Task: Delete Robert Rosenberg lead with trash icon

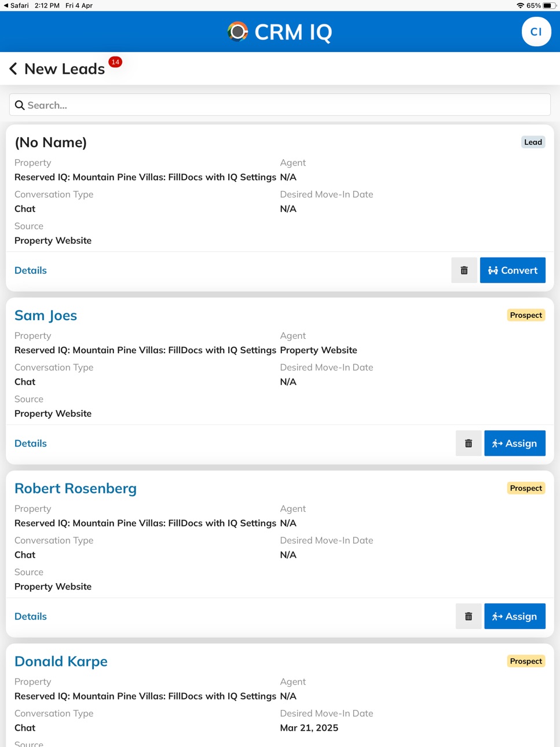Action: (x=469, y=617)
